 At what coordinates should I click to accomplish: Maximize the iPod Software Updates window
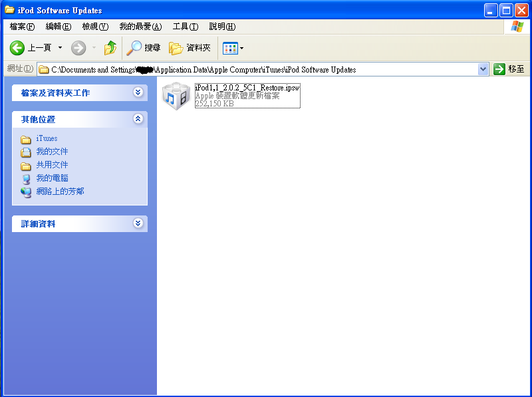[x=506, y=11]
